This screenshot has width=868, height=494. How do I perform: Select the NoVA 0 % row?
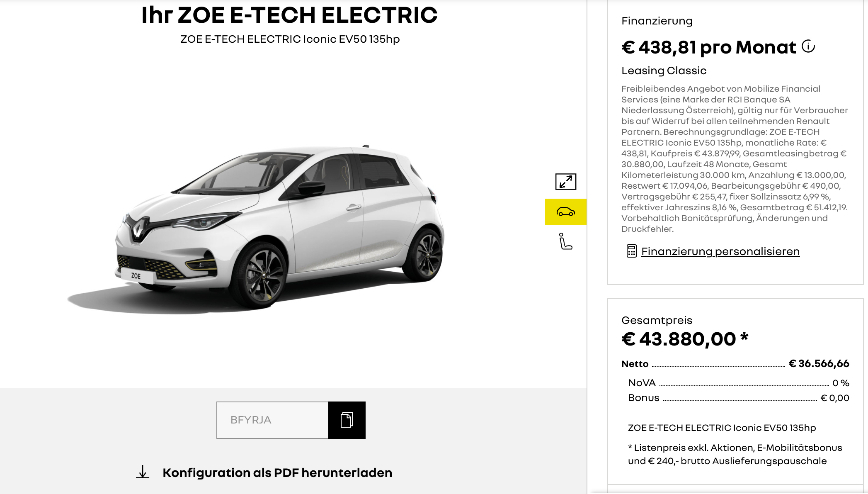point(739,383)
